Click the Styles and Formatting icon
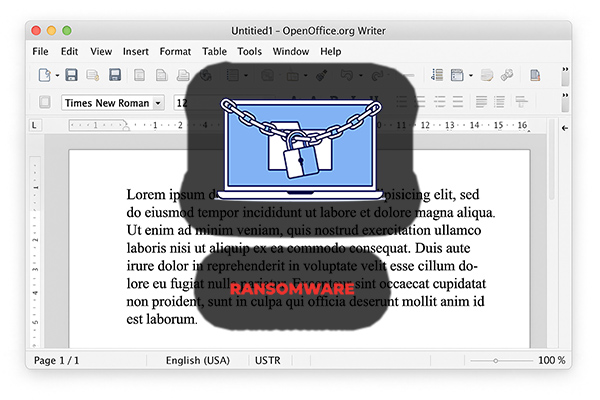This screenshot has width=600, height=400. [x=45, y=102]
